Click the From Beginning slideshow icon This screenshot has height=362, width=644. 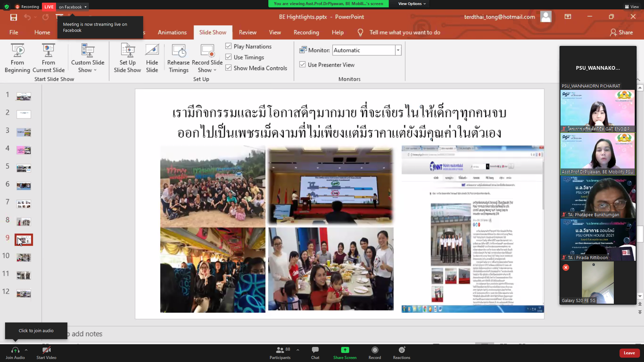tap(17, 51)
